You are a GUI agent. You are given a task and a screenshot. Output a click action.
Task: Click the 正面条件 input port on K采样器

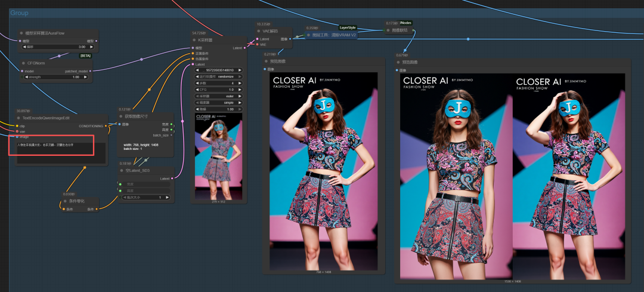tap(193, 54)
